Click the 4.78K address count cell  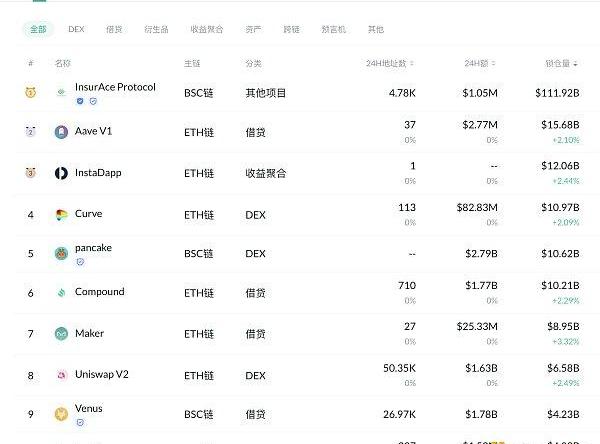point(402,93)
